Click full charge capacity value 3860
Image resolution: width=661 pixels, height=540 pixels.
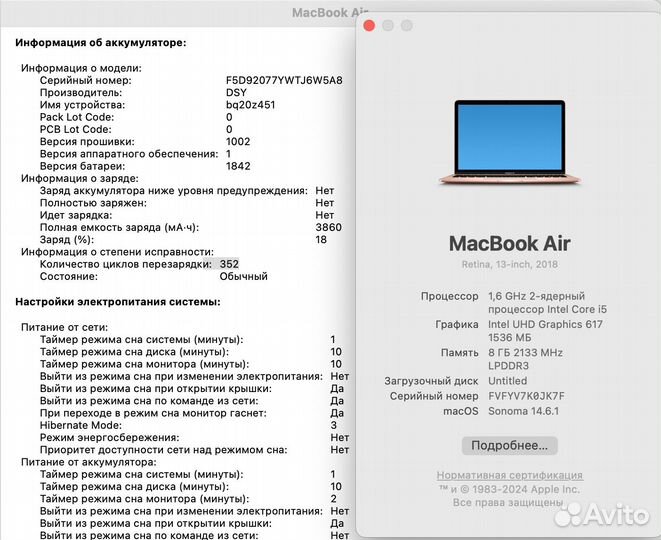click(x=328, y=228)
